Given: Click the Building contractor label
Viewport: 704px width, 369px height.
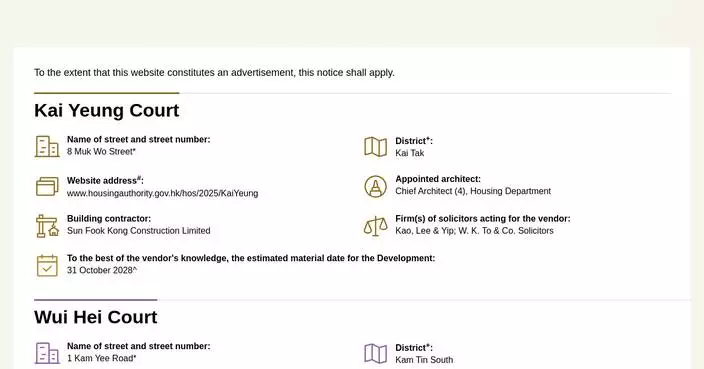Looking at the screenshot, I should tap(109, 219).
